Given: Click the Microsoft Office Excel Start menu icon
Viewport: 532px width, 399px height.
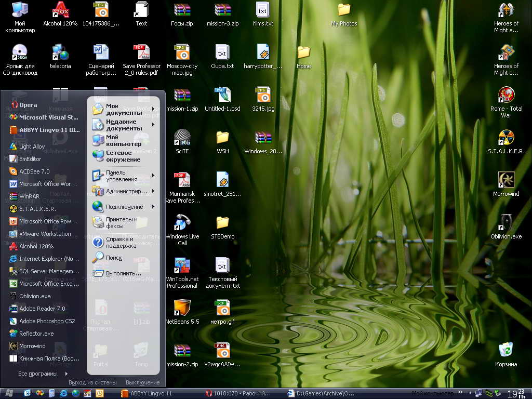Looking at the screenshot, I should click(x=13, y=284).
